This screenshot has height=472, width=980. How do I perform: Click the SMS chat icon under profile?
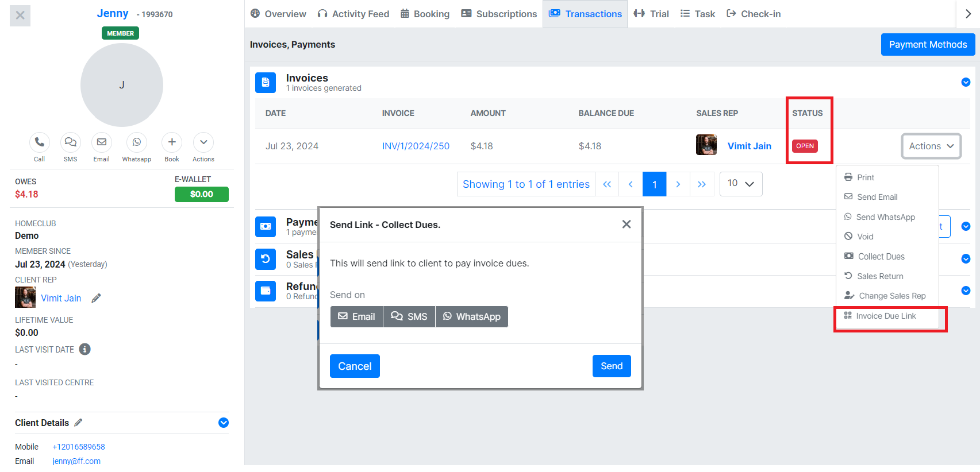click(x=70, y=142)
